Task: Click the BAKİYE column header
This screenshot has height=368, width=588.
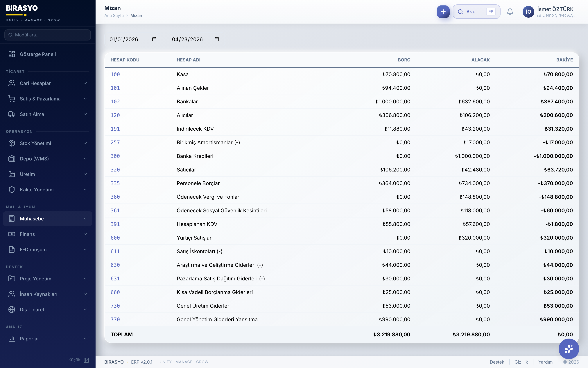Action: click(x=564, y=60)
